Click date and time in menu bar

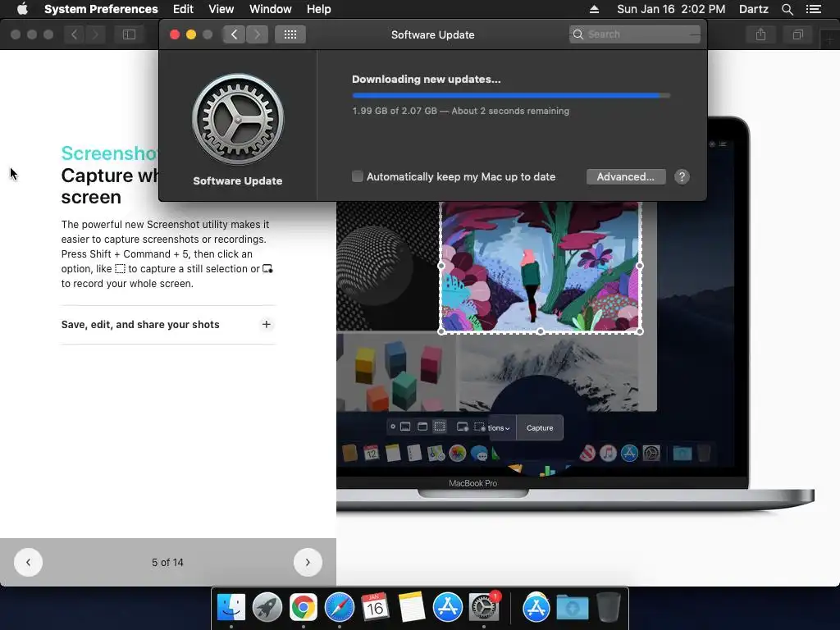coord(671,9)
